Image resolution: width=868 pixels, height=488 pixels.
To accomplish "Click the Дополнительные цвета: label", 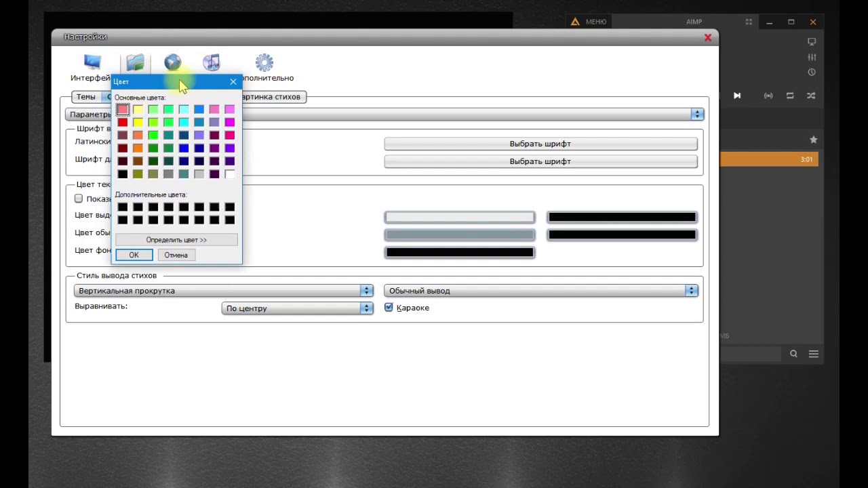I will pyautogui.click(x=151, y=195).
